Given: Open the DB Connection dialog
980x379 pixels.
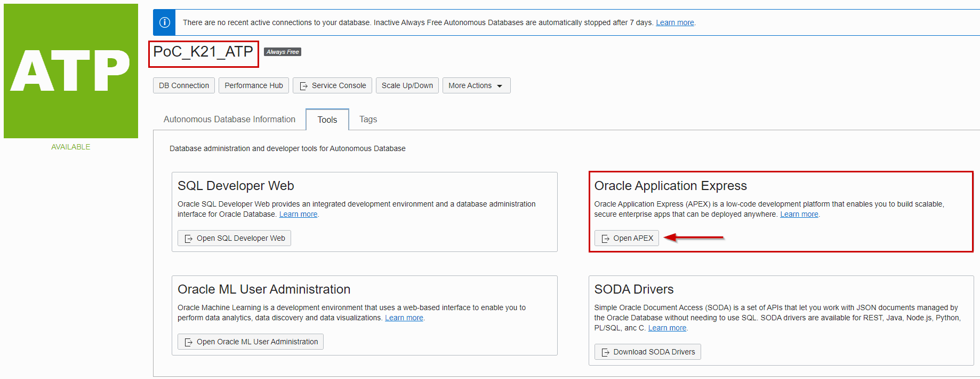Looking at the screenshot, I should pyautogui.click(x=184, y=85).
